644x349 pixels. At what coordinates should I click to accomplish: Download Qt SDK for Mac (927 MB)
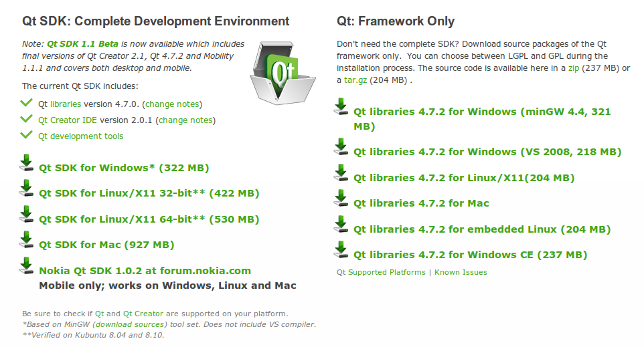coord(107,245)
